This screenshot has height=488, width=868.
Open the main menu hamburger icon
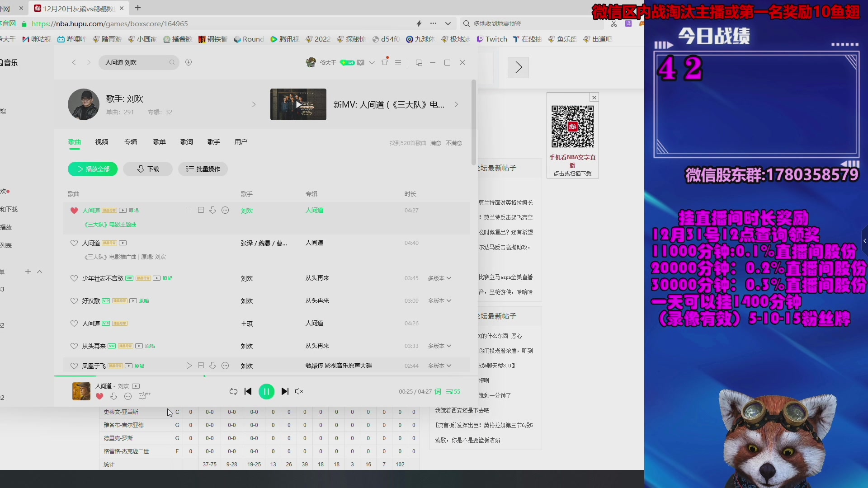point(398,62)
